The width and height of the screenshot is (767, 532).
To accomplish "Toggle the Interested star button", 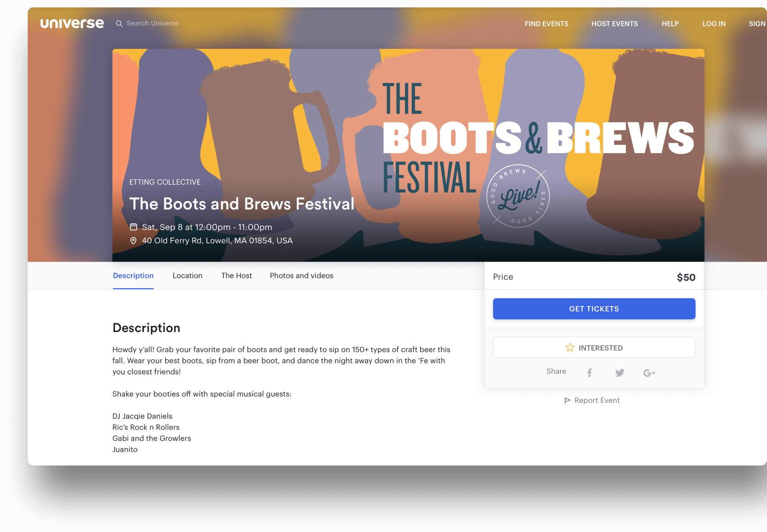I will point(594,348).
